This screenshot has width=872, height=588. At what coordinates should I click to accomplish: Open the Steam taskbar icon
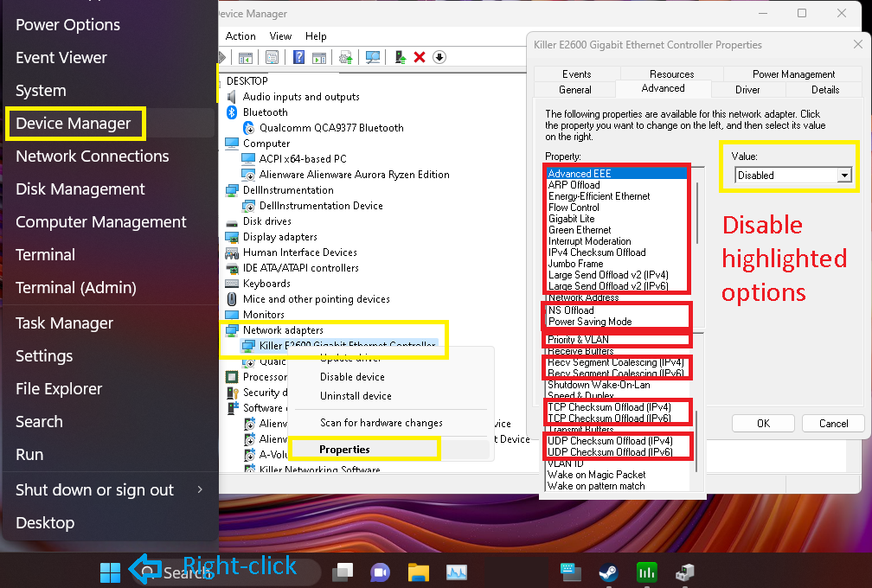pyautogui.click(x=608, y=572)
